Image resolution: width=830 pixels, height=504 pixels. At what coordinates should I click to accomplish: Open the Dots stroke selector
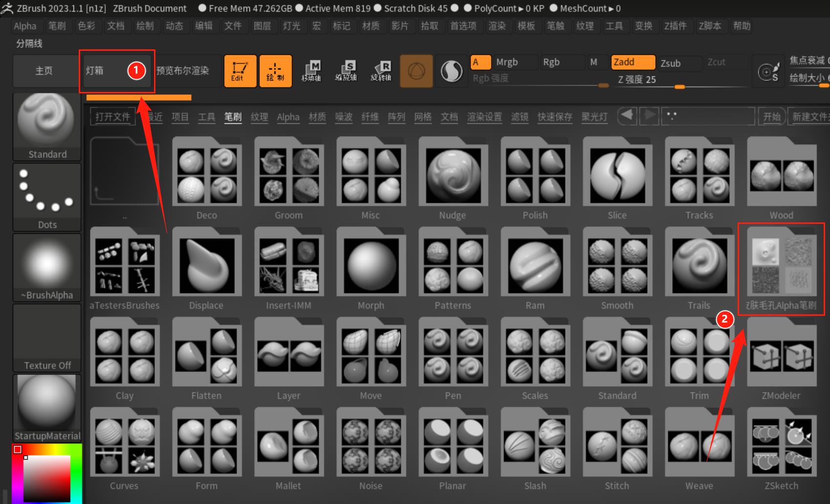click(x=47, y=197)
